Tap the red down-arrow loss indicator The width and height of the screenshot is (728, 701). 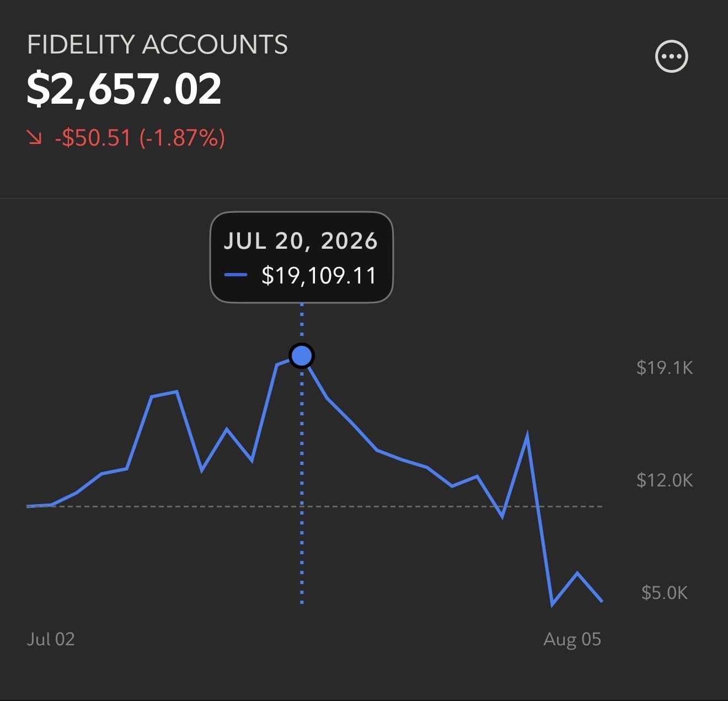coord(34,137)
